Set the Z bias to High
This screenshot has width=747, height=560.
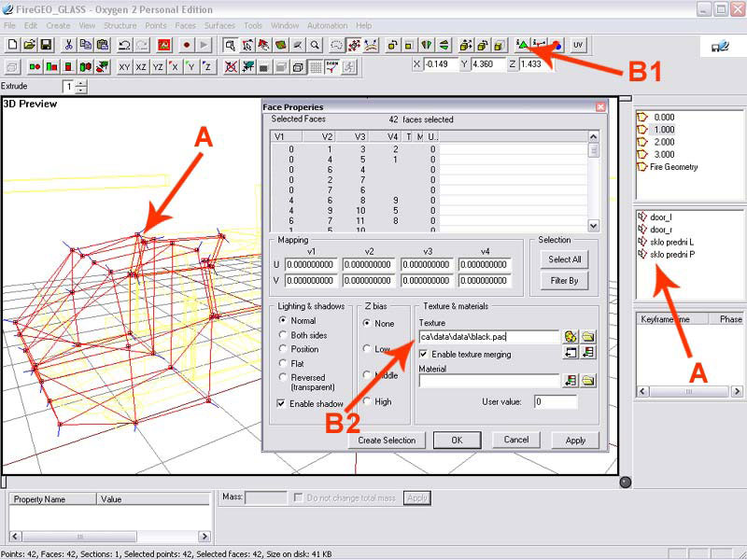point(368,401)
